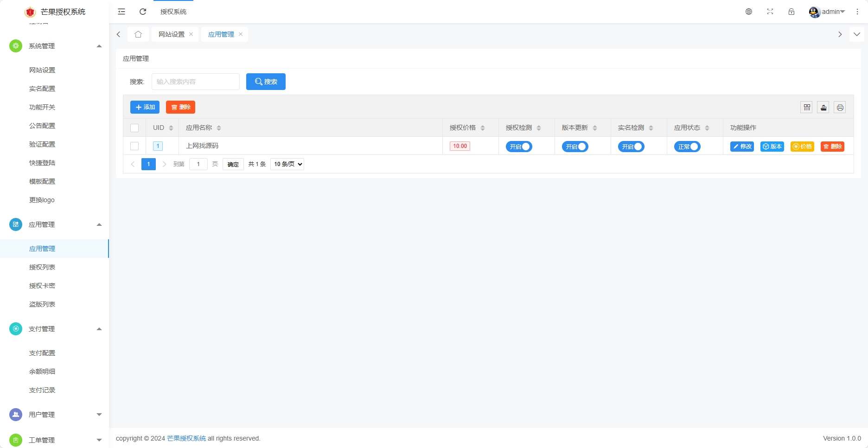Click the yellow 价格 button
The image size is (868, 448).
click(802, 147)
